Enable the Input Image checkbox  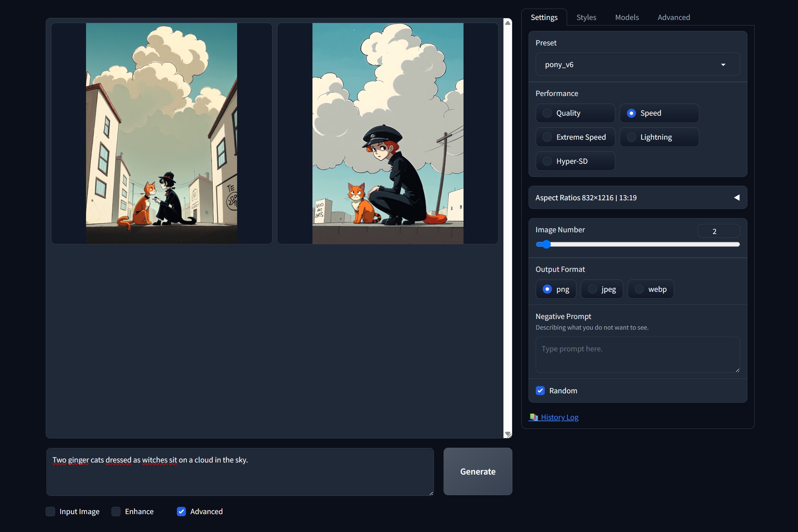pyautogui.click(x=51, y=512)
